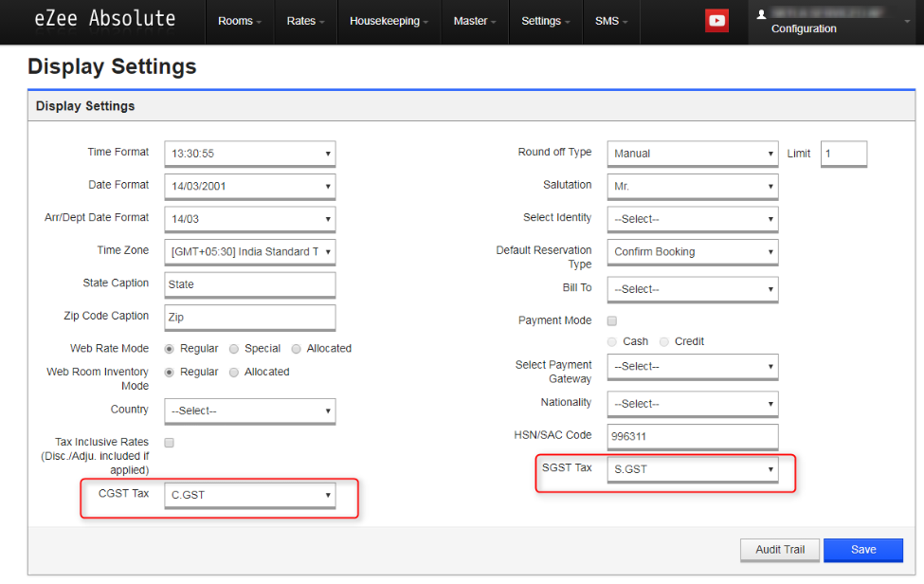
Task: Enable Tax Inclusive Rates checkbox
Action: tap(169, 443)
